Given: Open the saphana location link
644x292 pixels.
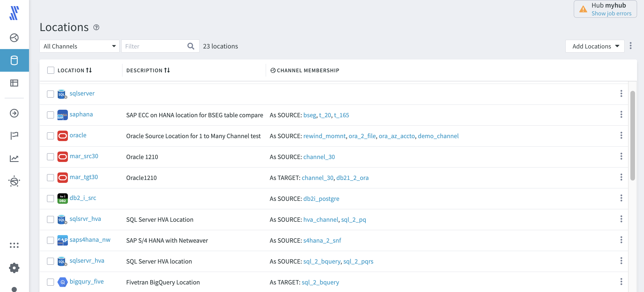Looking at the screenshot, I should click(x=81, y=114).
